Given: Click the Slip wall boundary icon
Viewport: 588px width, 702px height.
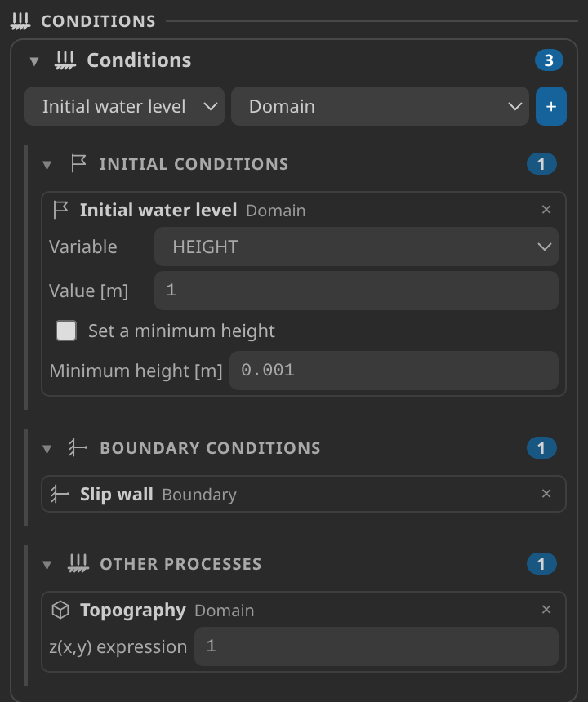Looking at the screenshot, I should [60, 494].
